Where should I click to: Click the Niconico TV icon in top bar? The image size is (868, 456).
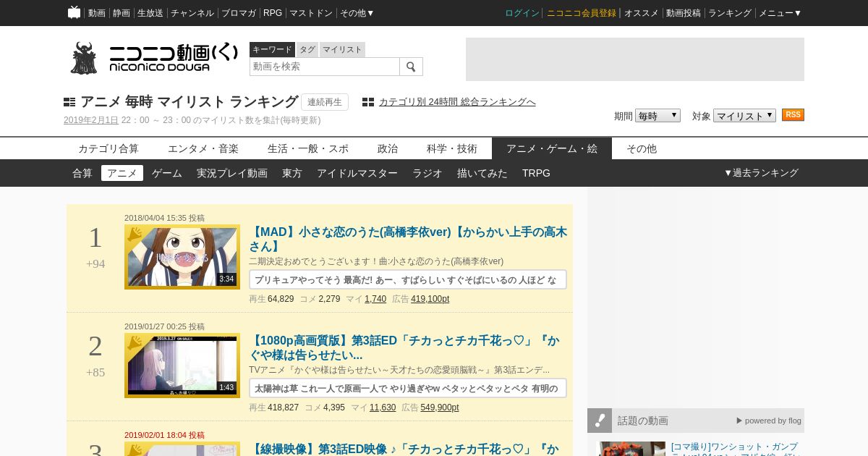point(74,12)
